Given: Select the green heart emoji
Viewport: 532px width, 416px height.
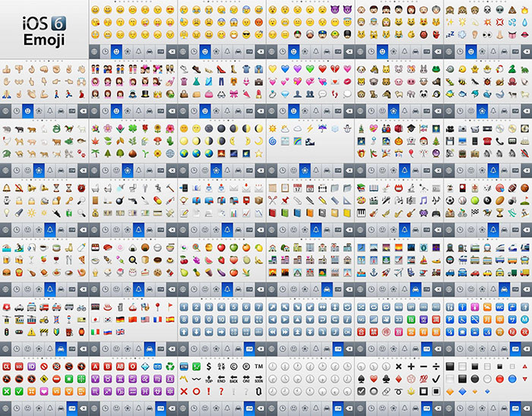Looking at the screenshot, I should (310, 69).
